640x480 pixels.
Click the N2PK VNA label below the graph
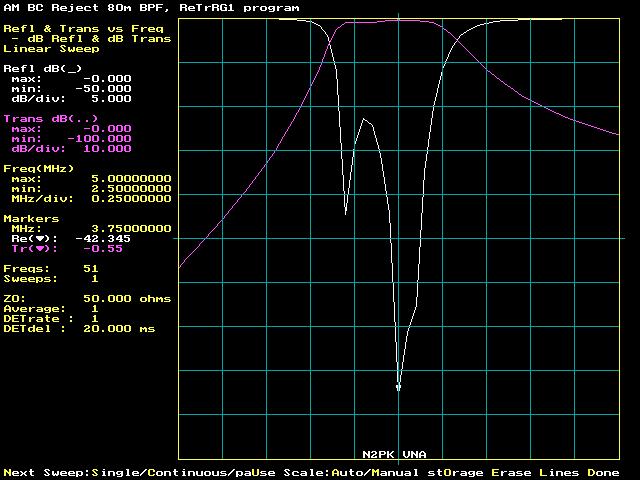[400, 453]
